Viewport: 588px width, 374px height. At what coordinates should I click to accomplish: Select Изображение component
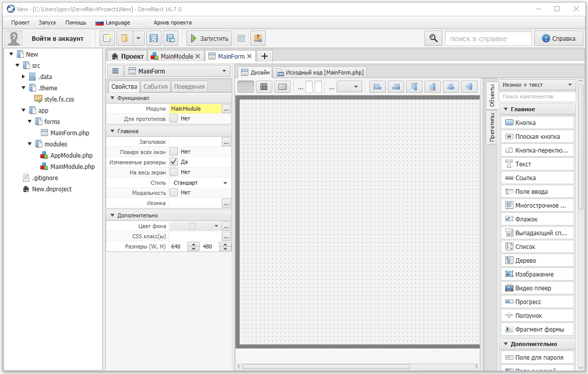point(537,274)
